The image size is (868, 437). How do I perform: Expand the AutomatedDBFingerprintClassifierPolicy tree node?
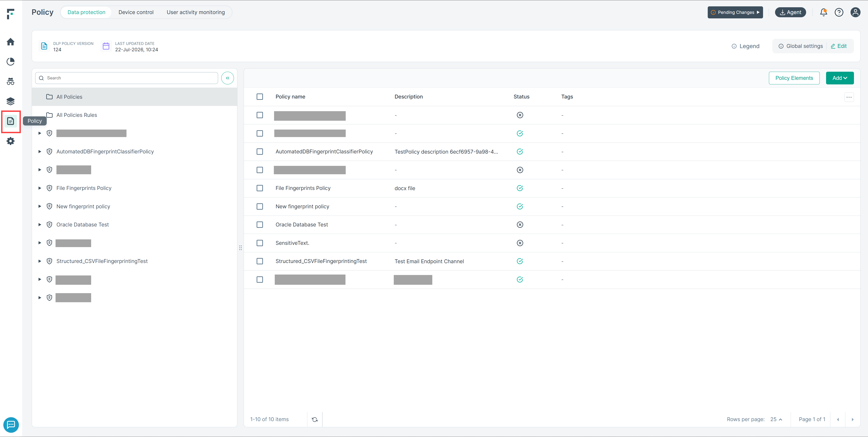point(40,152)
